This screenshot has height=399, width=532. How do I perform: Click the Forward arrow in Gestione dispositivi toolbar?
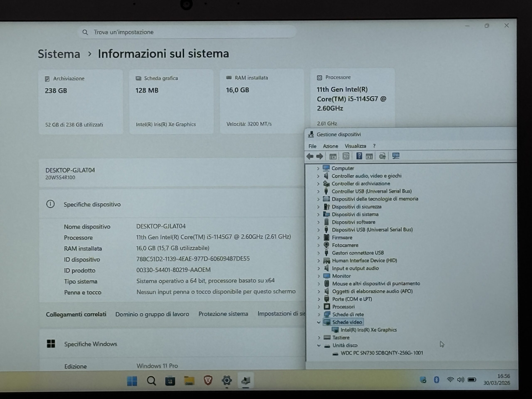click(x=320, y=156)
